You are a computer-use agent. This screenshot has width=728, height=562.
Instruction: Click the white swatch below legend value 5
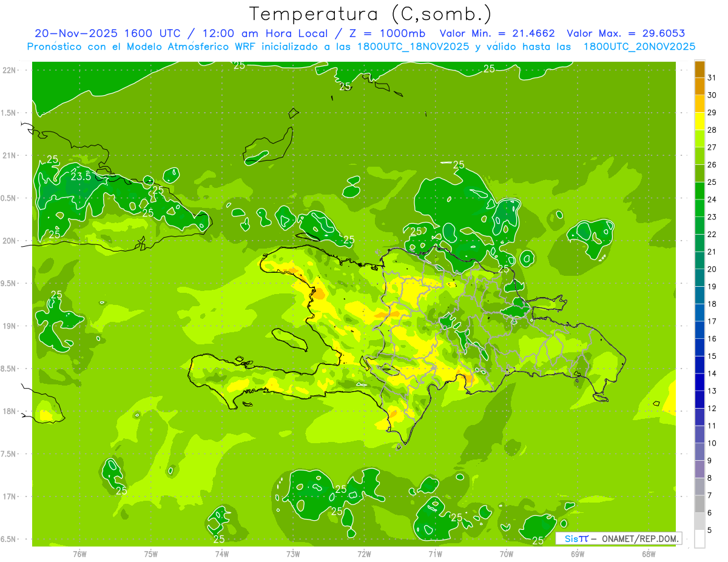click(699, 539)
